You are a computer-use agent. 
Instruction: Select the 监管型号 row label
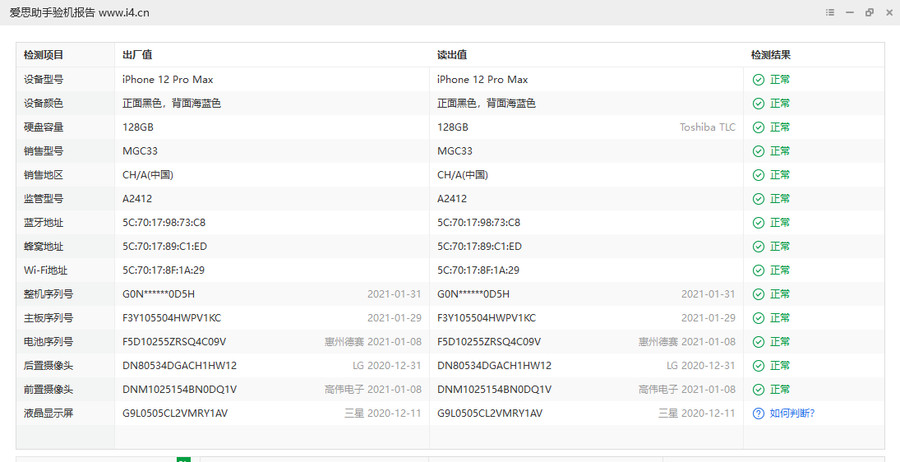pyautogui.click(x=44, y=199)
